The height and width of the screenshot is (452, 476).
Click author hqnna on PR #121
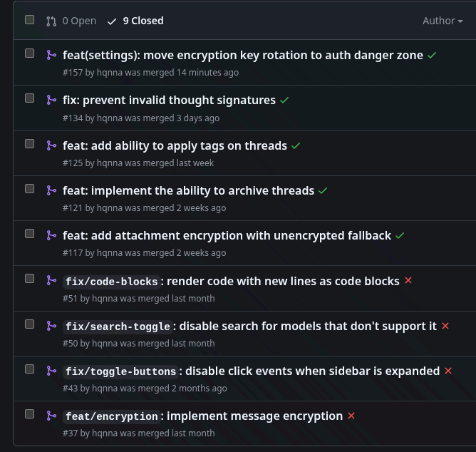pyautogui.click(x=110, y=208)
